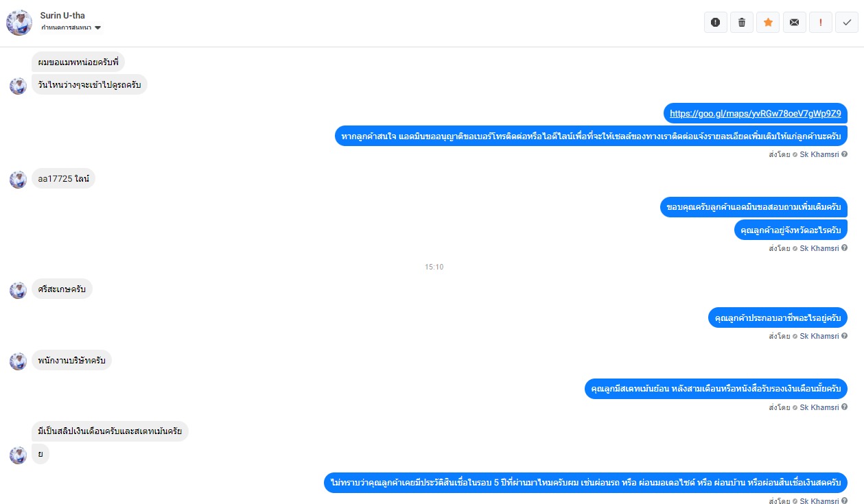The width and height of the screenshot is (864, 504).
Task: Open the goo.gl maps link
Action: (756, 113)
